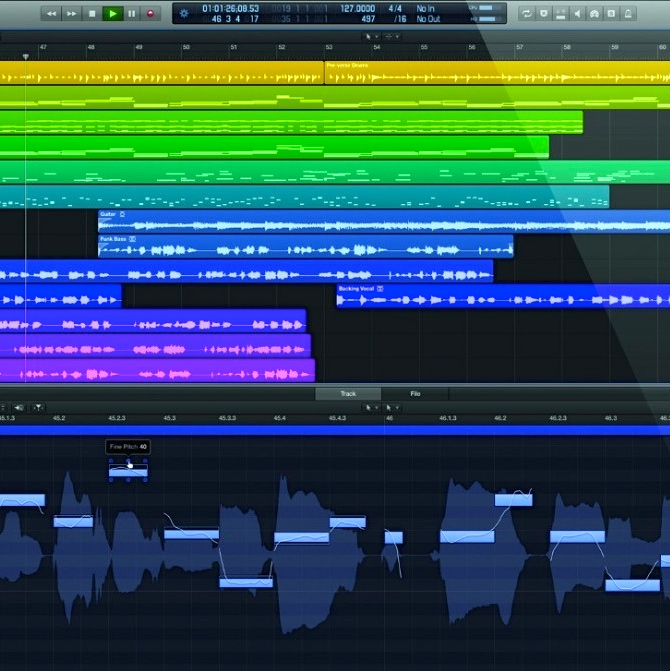Open the /16 division field

(x=400, y=19)
